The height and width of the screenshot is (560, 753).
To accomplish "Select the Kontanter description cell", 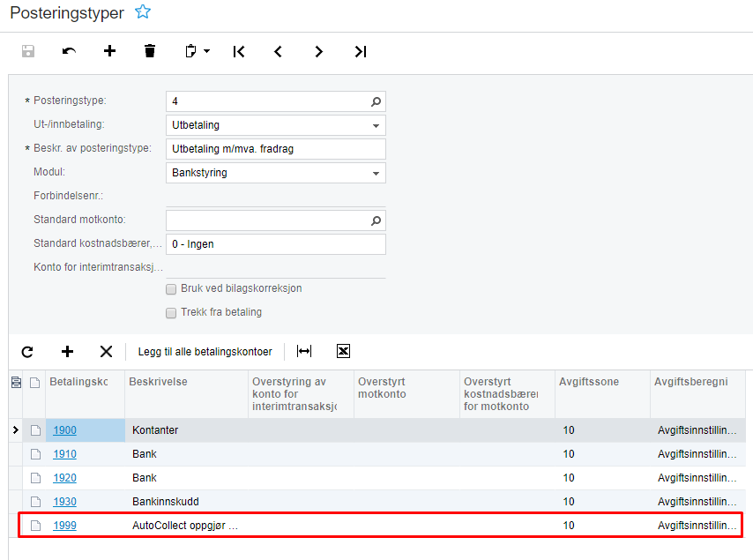I will coord(186,429).
